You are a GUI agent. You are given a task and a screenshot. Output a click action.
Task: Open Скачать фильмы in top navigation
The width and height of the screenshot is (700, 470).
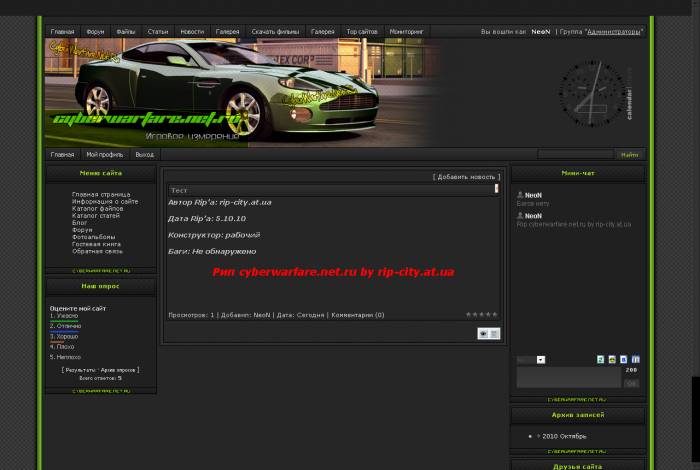point(273,32)
